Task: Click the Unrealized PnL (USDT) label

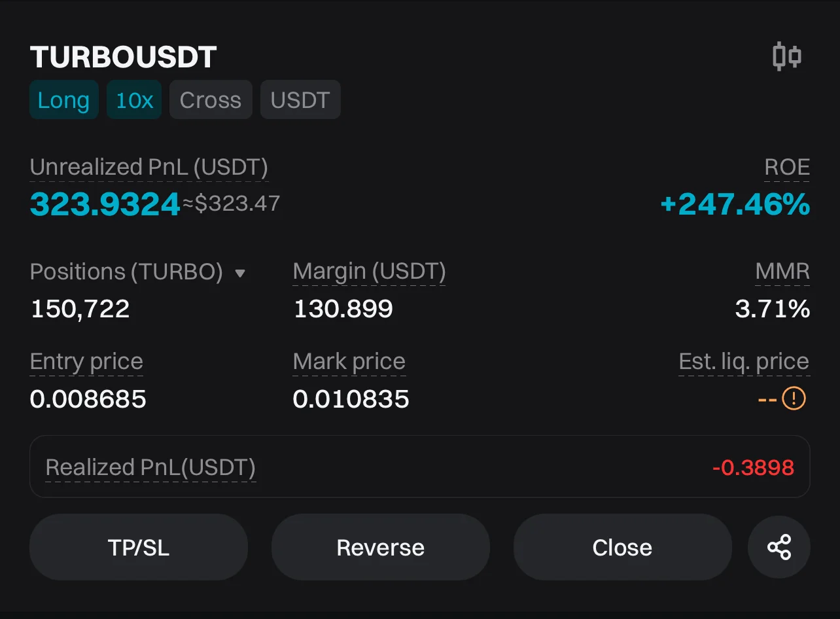Action: 149,168
